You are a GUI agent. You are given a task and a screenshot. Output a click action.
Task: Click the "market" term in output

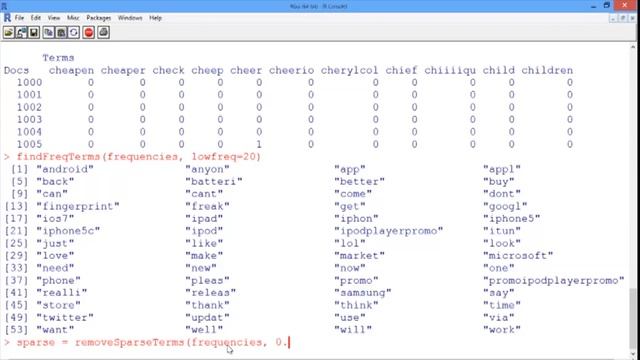click(x=360, y=256)
